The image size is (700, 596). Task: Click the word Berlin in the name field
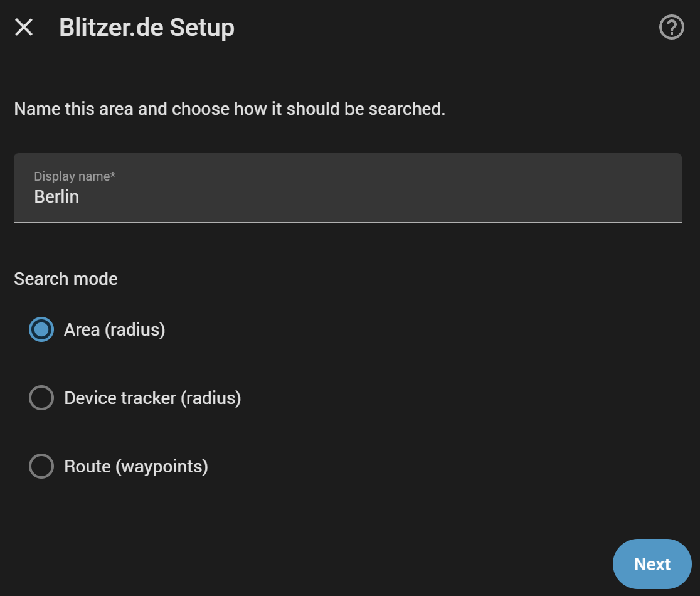coord(56,197)
